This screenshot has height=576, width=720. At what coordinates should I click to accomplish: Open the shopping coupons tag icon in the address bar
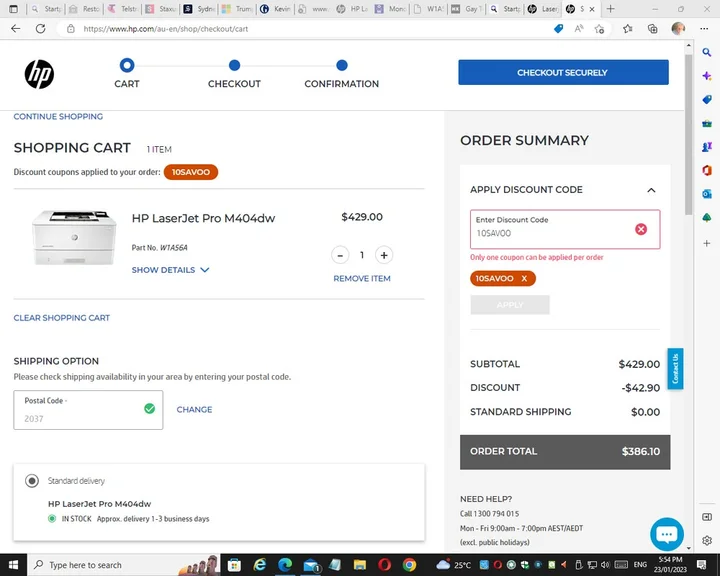pos(558,28)
